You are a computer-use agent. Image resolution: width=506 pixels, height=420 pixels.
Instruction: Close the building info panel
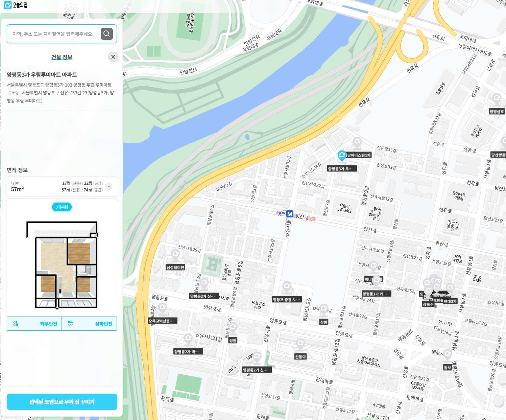(x=113, y=57)
